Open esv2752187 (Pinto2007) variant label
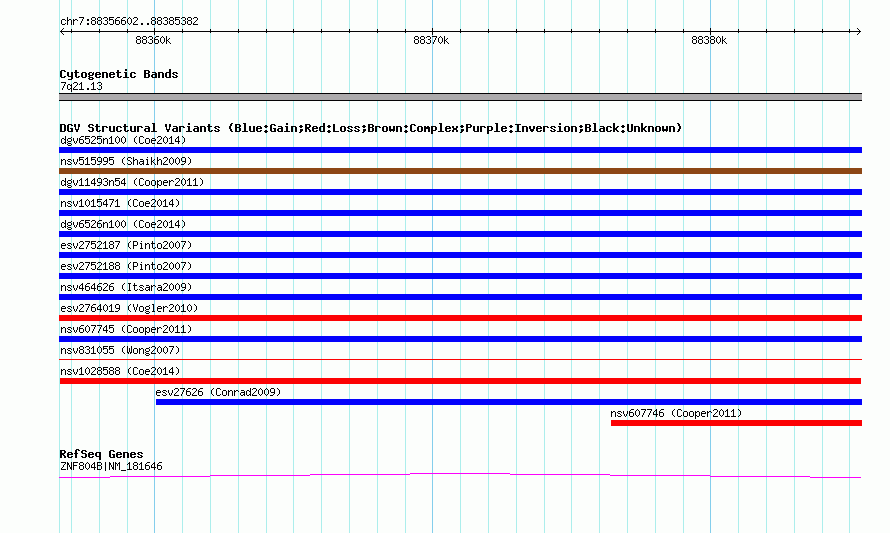890x533 pixels. (x=126, y=245)
